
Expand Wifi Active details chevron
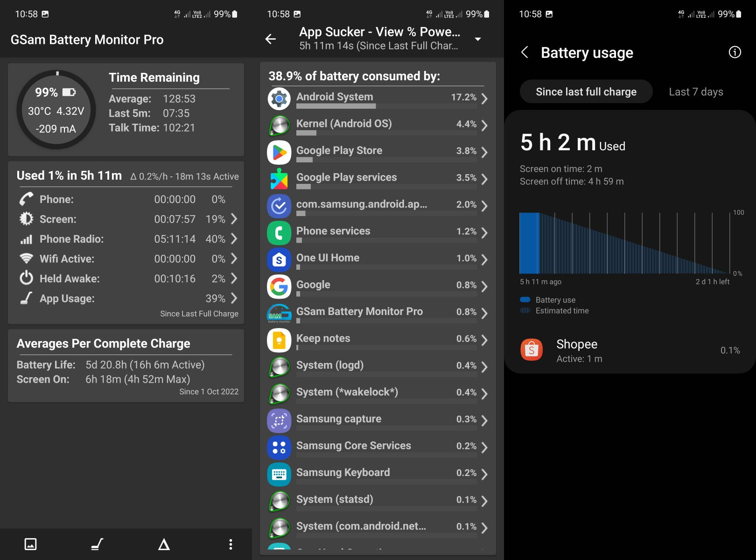[234, 259]
